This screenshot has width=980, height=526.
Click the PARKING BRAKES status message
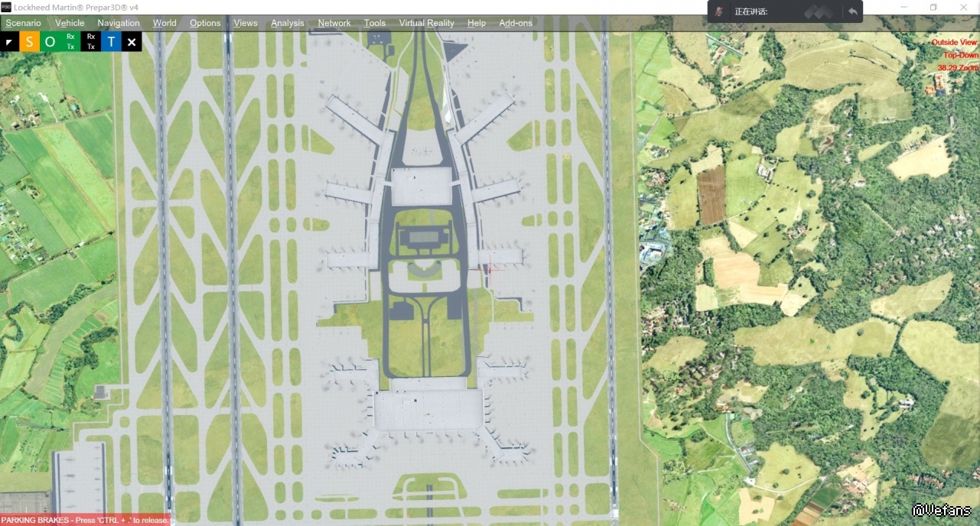coord(85,520)
